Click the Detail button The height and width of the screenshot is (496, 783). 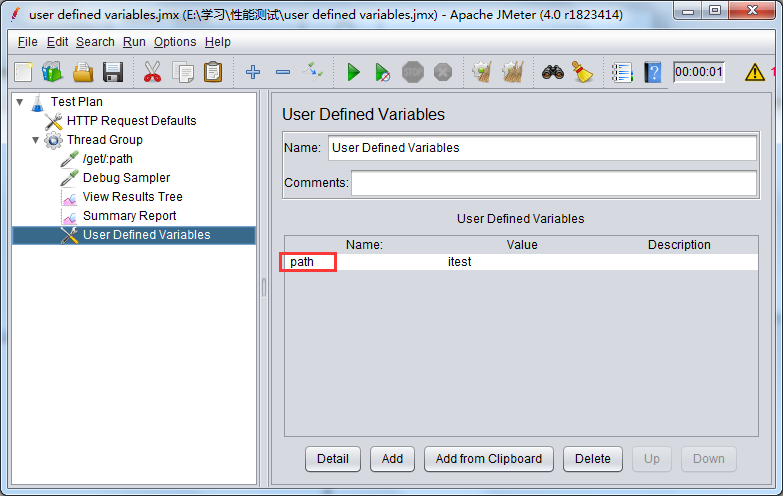(333, 459)
